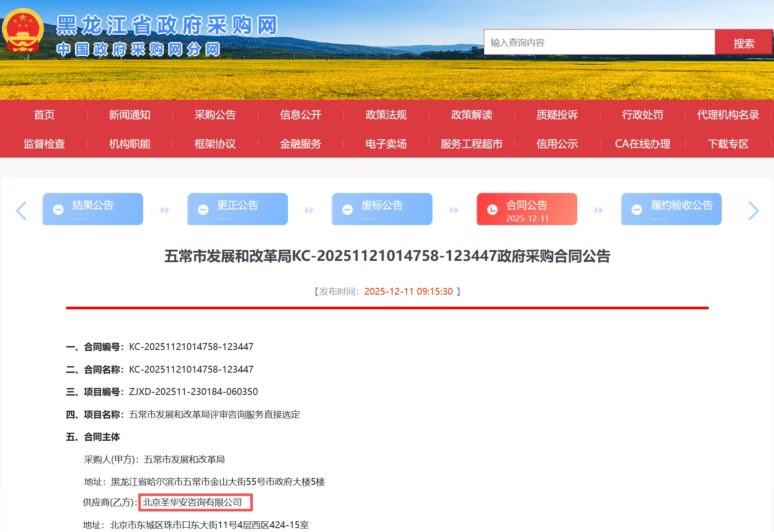
Task: Click the left carousel arrow
Action: click(x=21, y=210)
